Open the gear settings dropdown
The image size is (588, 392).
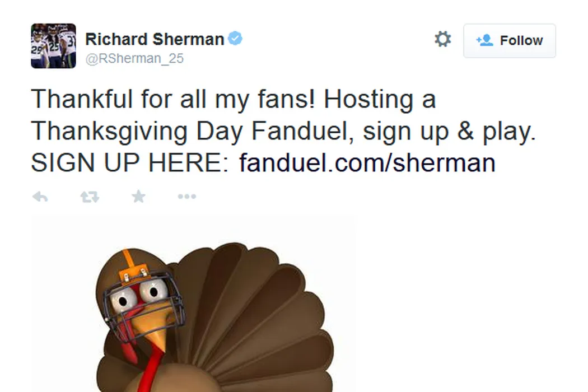(x=442, y=39)
